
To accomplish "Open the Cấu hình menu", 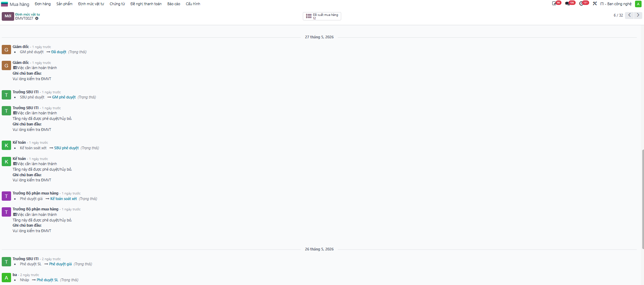I will click(x=193, y=4).
